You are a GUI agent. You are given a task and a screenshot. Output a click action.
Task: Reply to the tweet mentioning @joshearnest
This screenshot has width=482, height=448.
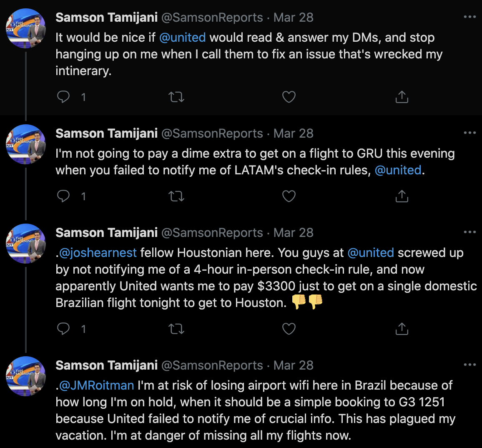[63, 329]
